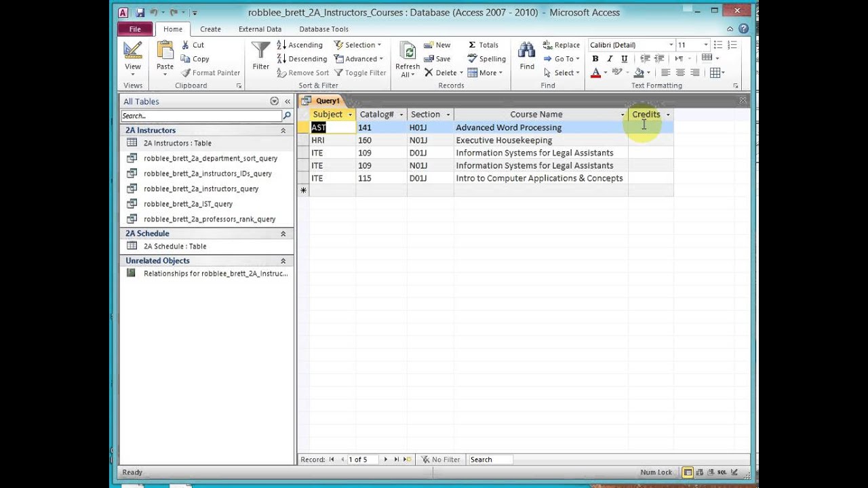Open the Selection filter dropdown

click(x=357, y=45)
